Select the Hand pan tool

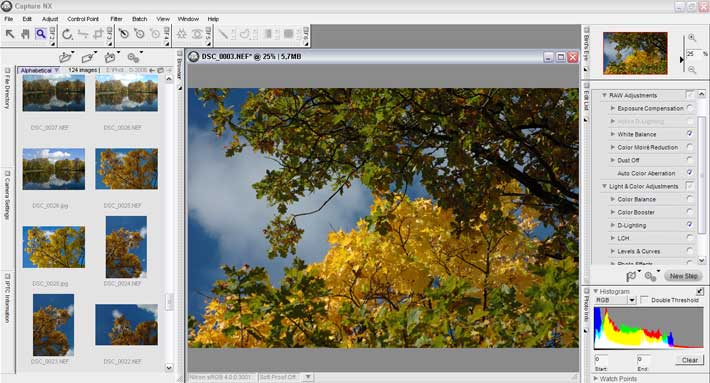25,34
